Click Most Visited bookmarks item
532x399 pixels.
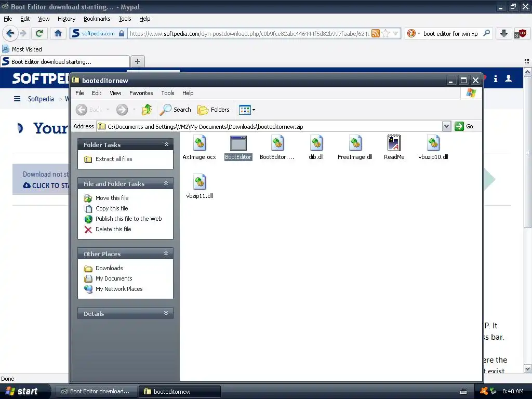click(x=22, y=49)
